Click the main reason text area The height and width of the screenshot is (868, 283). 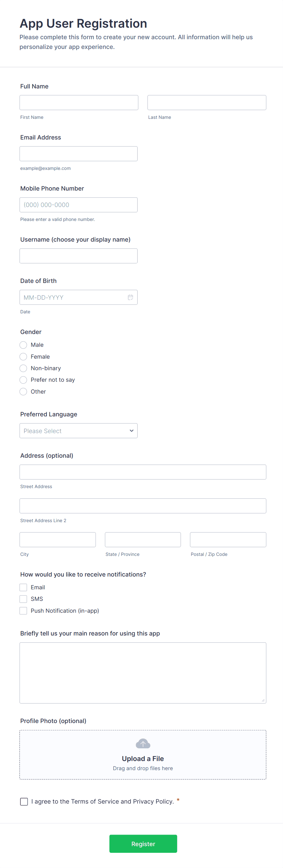tap(143, 673)
